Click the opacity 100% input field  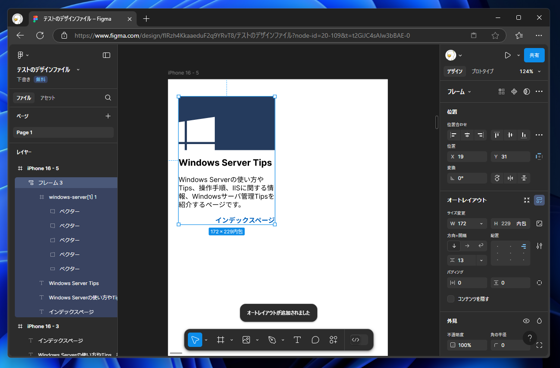[467, 345]
